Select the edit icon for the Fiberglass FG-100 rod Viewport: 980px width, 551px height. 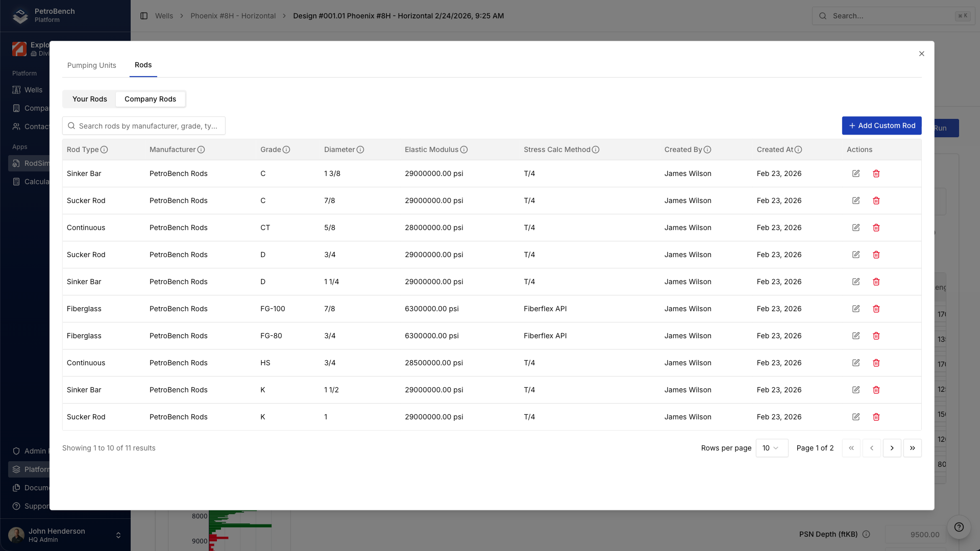click(x=856, y=309)
